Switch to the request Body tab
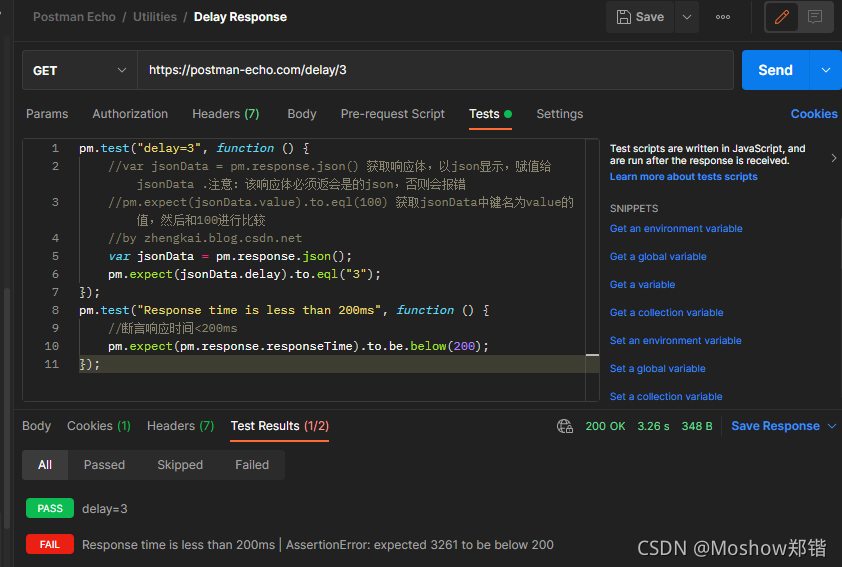Image resolution: width=842 pixels, height=567 pixels. coord(302,114)
